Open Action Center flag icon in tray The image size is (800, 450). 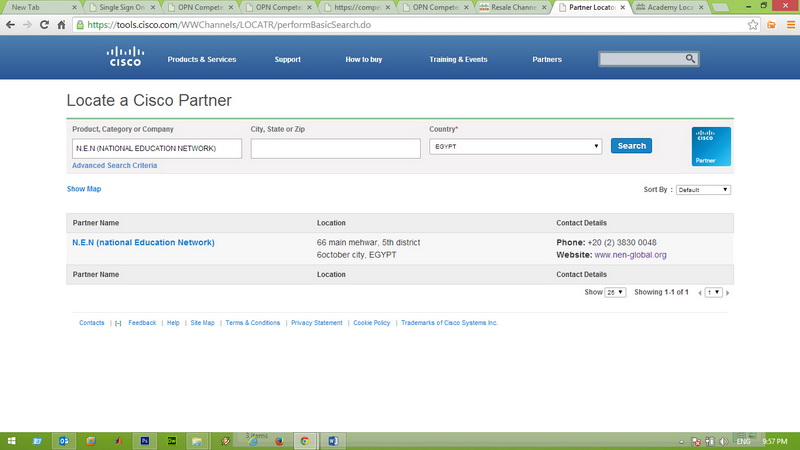[x=696, y=441]
